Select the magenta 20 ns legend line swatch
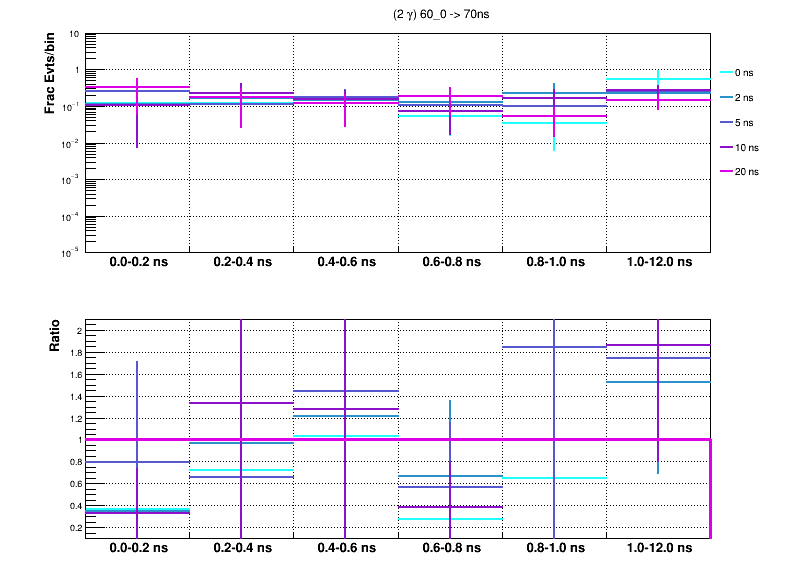796x572 pixels. point(727,172)
